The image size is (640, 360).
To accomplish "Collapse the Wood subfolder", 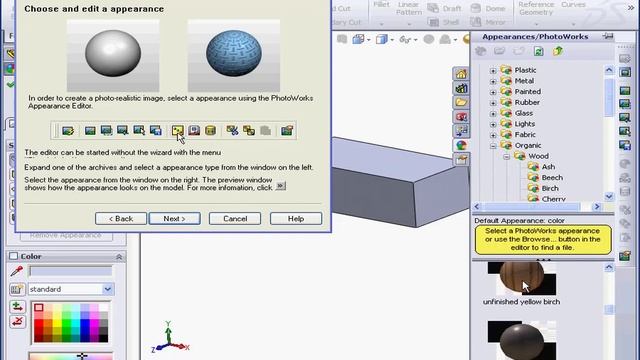I will 507,156.
